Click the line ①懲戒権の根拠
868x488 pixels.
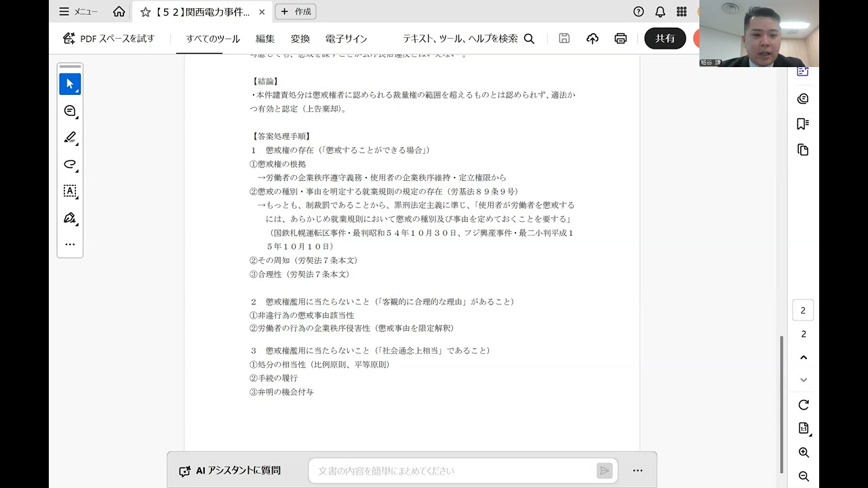[x=278, y=164]
